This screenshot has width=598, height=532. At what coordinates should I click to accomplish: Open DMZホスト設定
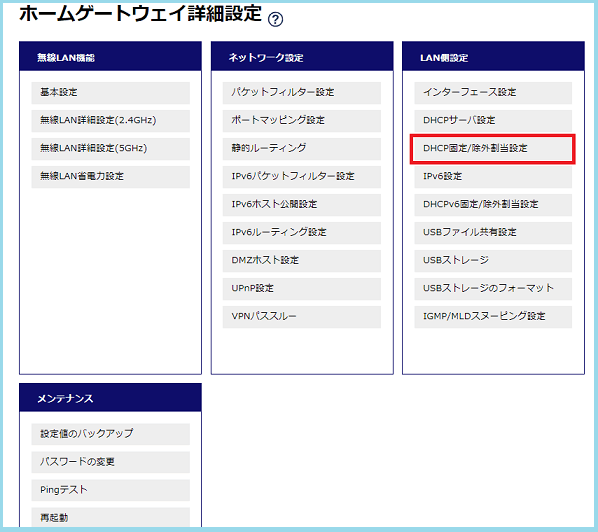click(x=302, y=260)
